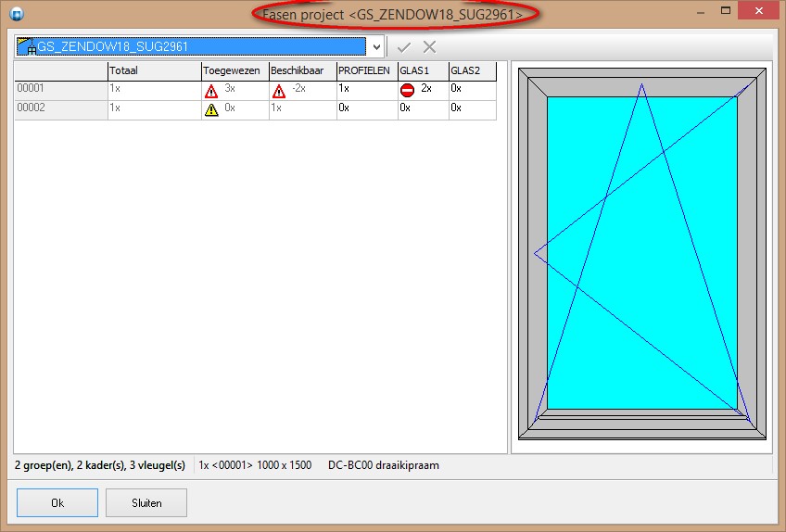Click Beschikbaar cell 1x in row 00002
The width and height of the screenshot is (786, 532).
303,109
